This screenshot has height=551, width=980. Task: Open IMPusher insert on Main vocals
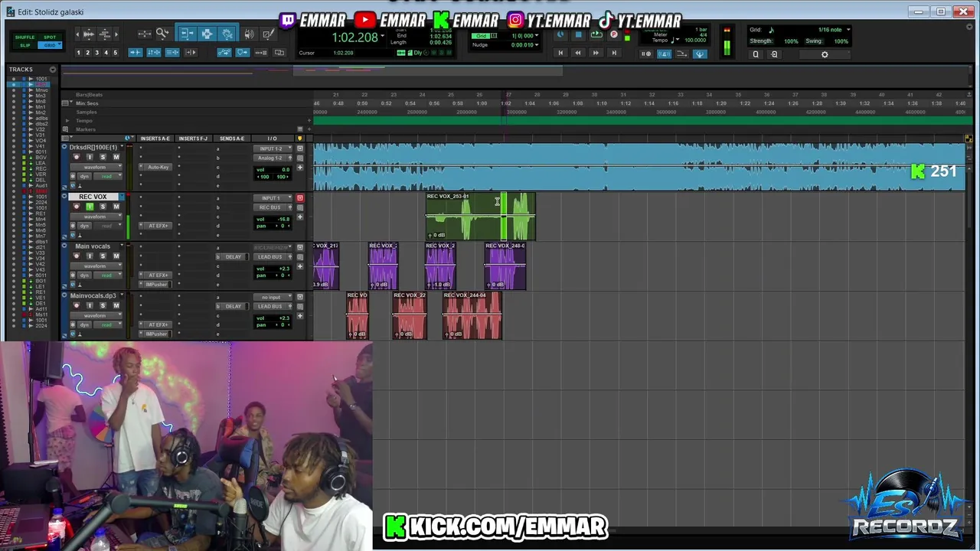pyautogui.click(x=155, y=284)
